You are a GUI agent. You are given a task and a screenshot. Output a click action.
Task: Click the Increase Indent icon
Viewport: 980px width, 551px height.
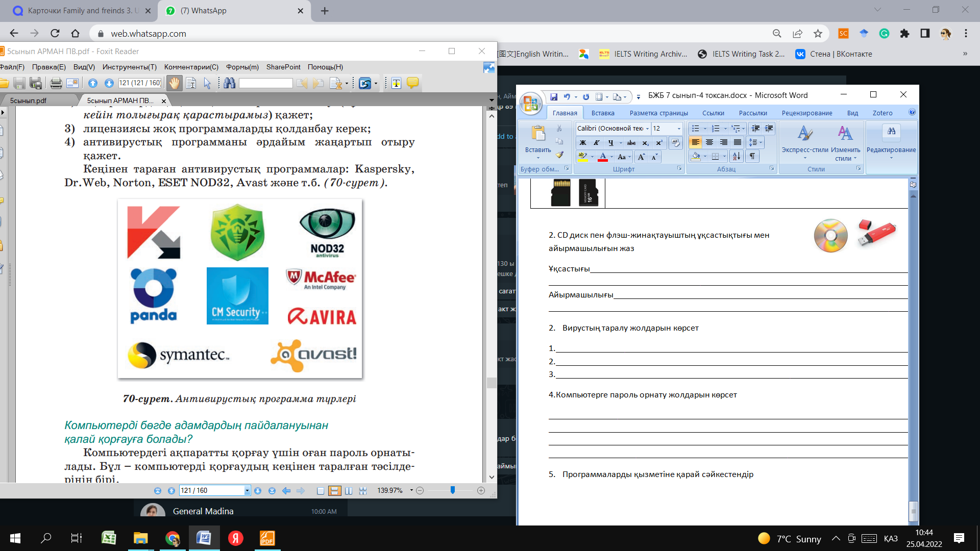[x=769, y=129]
